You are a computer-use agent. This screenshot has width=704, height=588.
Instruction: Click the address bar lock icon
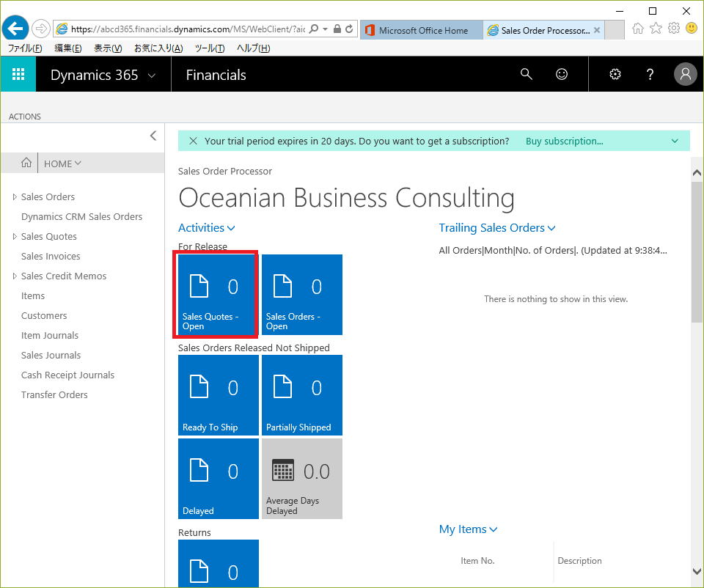(x=337, y=29)
